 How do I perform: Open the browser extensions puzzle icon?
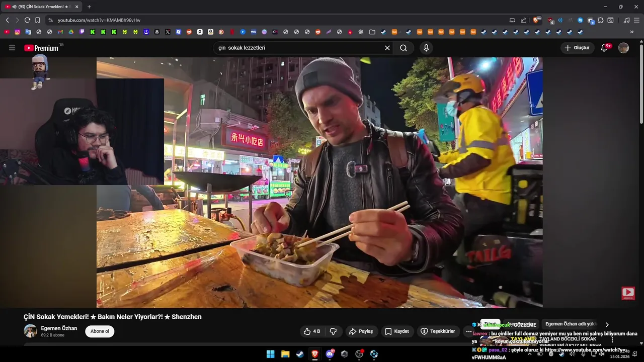(600, 20)
